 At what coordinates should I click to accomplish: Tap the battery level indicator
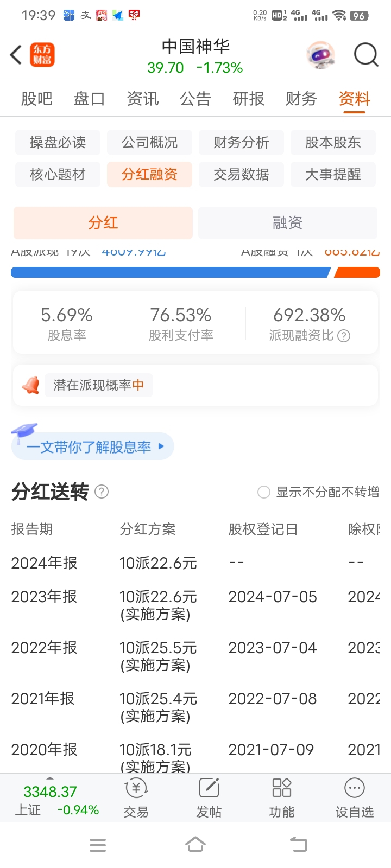pyautogui.click(x=359, y=16)
